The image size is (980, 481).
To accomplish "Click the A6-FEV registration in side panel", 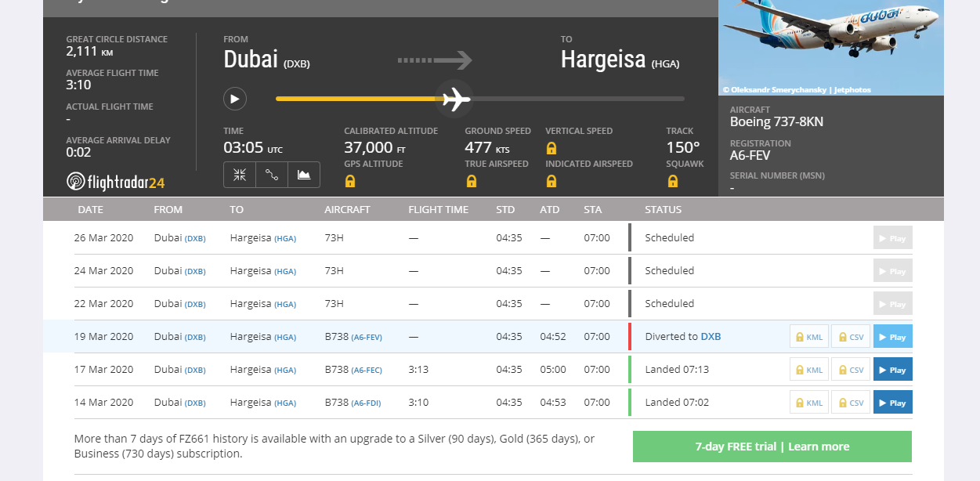I will pyautogui.click(x=750, y=155).
